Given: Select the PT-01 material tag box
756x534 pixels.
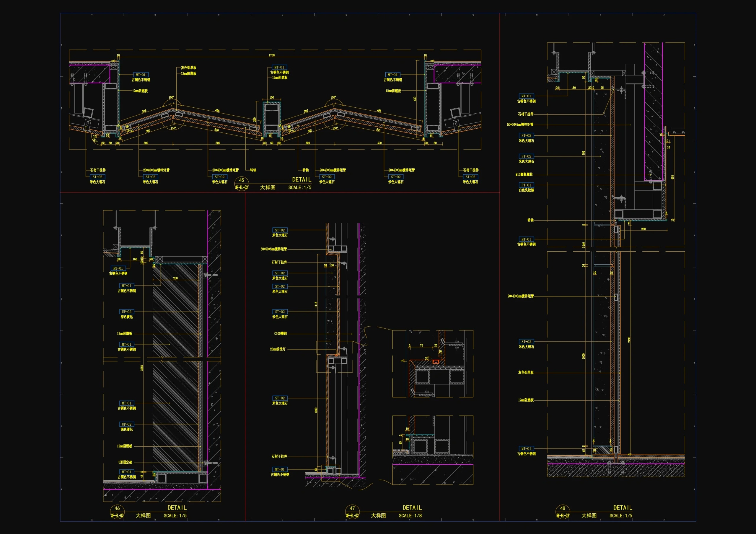Looking at the screenshot, I should coord(526,185).
